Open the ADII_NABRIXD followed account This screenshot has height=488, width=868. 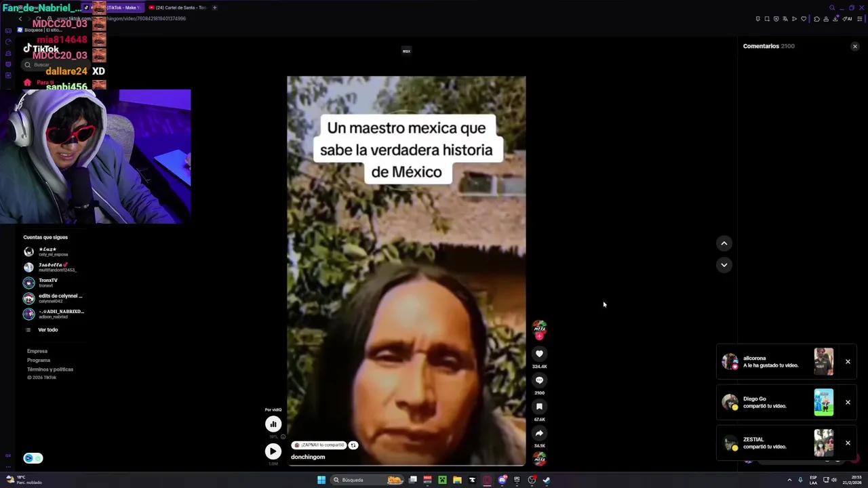(x=54, y=314)
